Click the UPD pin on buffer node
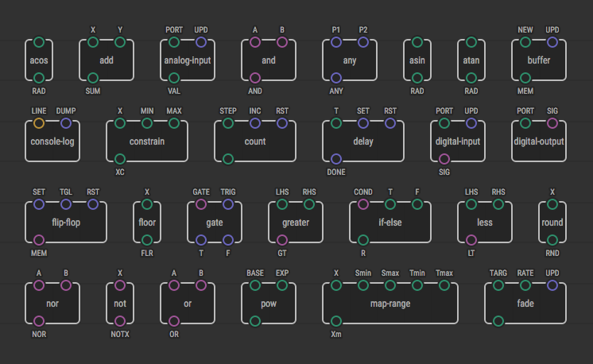 pos(552,41)
